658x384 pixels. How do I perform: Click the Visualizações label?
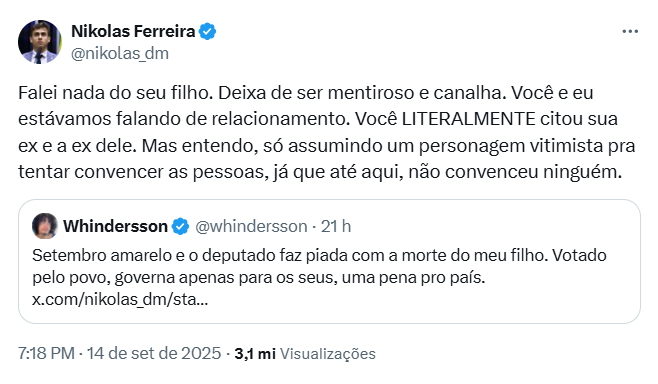pos(328,354)
